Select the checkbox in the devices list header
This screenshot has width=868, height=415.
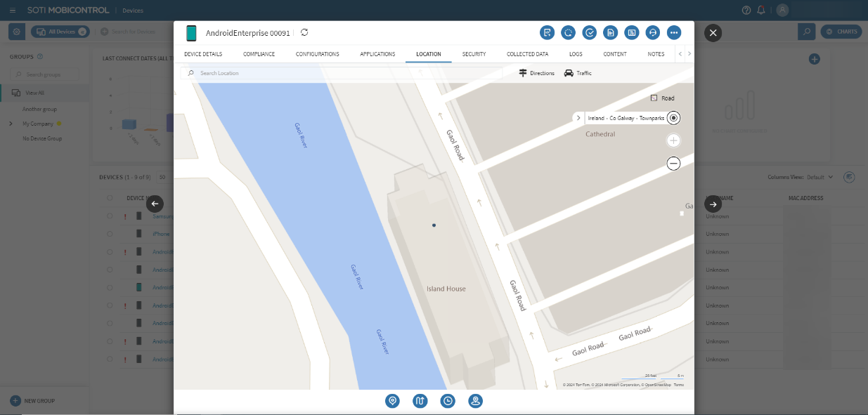[x=110, y=197]
